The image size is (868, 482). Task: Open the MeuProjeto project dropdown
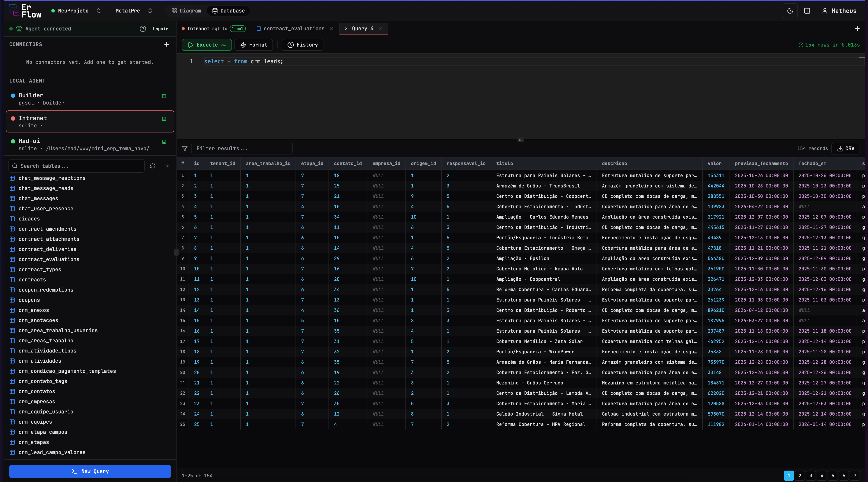click(76, 11)
